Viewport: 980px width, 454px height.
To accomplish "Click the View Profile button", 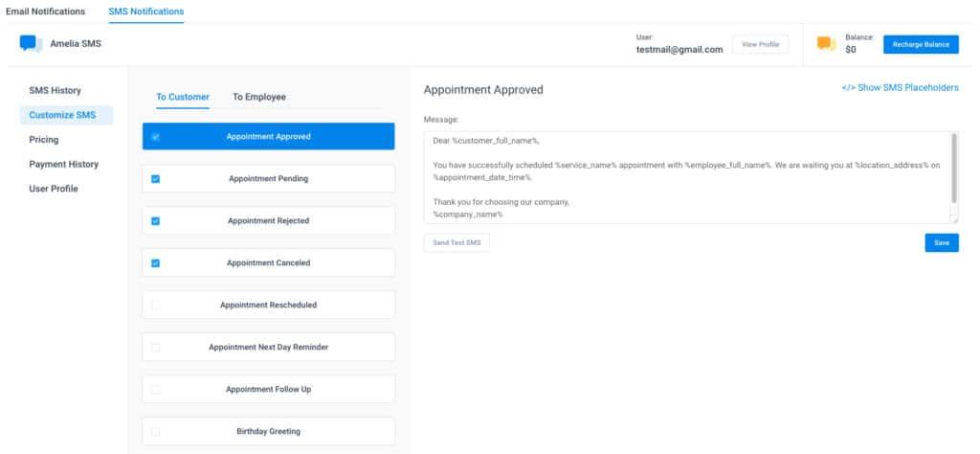I will [x=760, y=44].
